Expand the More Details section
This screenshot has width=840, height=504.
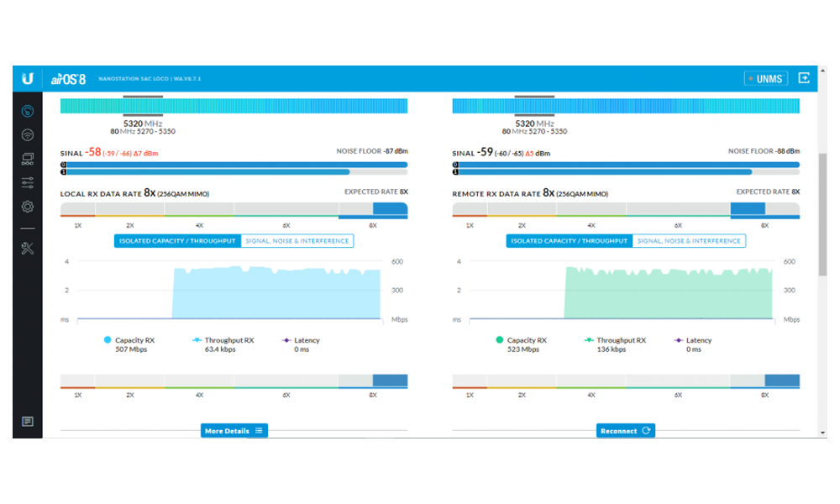click(x=234, y=431)
